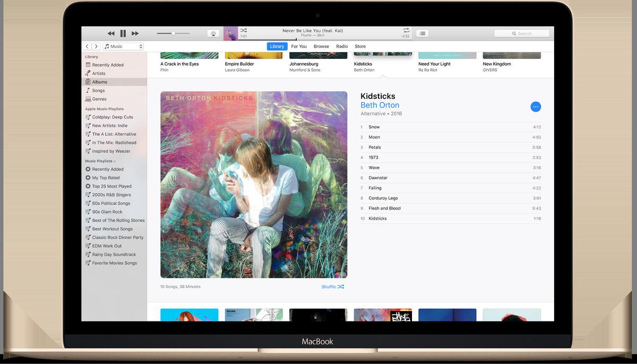Select the track 1973

pyautogui.click(x=451, y=157)
